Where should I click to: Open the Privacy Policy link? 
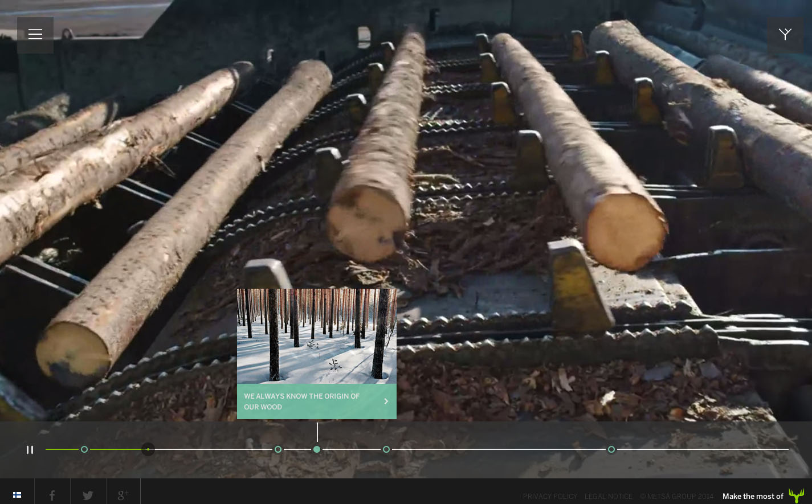pos(550,497)
